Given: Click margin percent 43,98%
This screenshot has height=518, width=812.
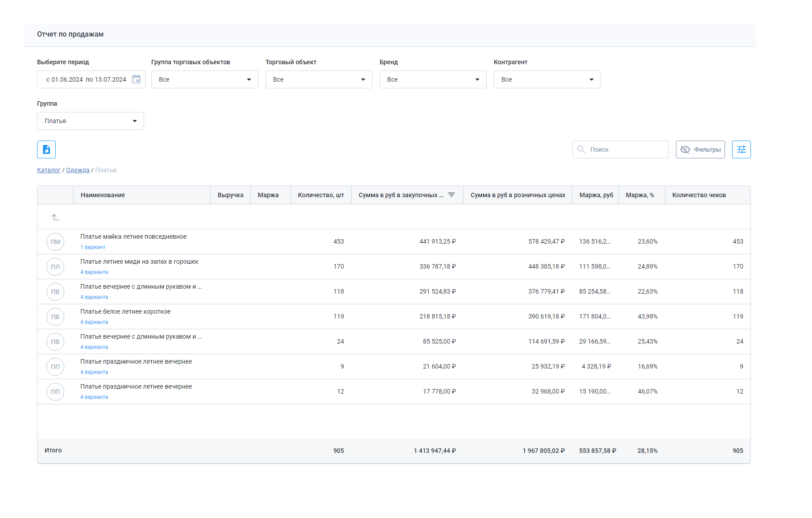Looking at the screenshot, I should click(x=647, y=316).
